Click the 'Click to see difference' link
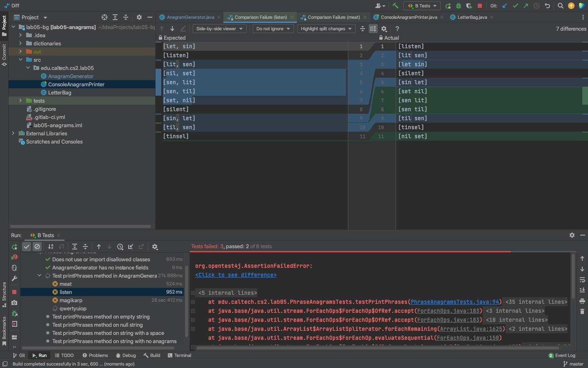 [236, 275]
